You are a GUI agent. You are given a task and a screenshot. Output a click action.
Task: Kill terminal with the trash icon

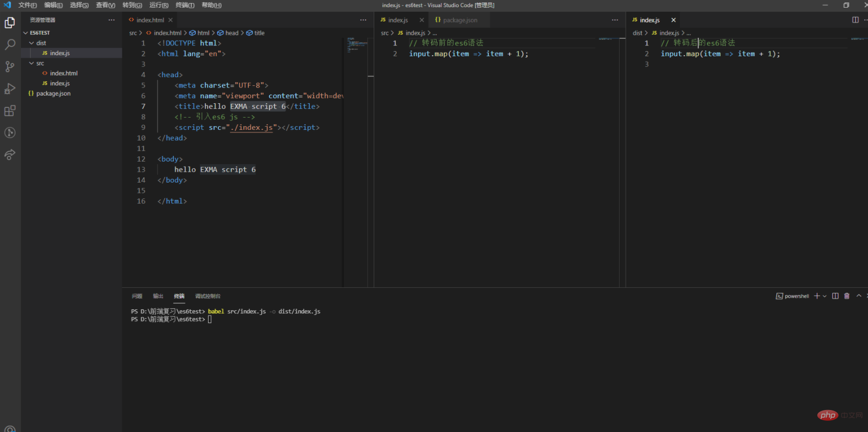point(847,296)
